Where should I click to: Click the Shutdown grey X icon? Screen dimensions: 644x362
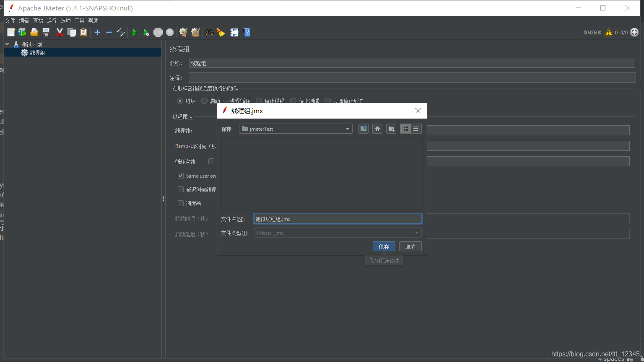coord(170,32)
